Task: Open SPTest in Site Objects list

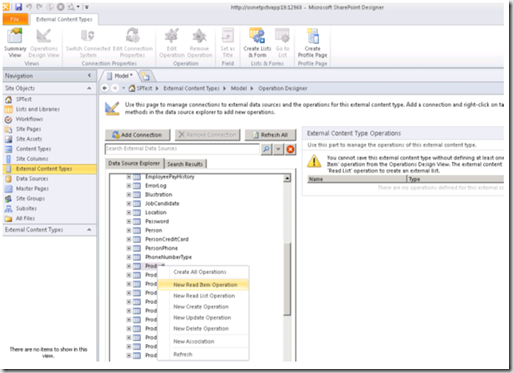Action: [23, 99]
